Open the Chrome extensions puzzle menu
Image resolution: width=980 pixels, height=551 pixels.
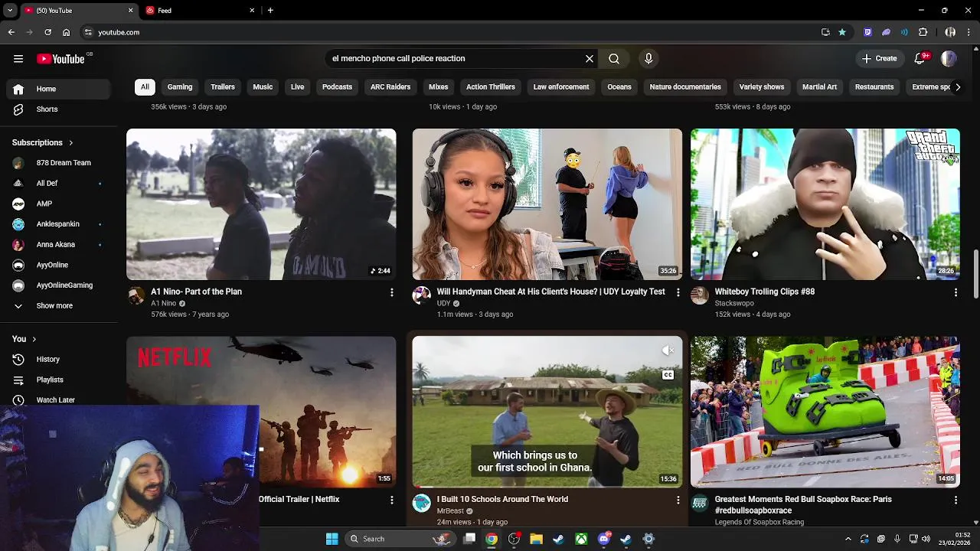tap(923, 32)
